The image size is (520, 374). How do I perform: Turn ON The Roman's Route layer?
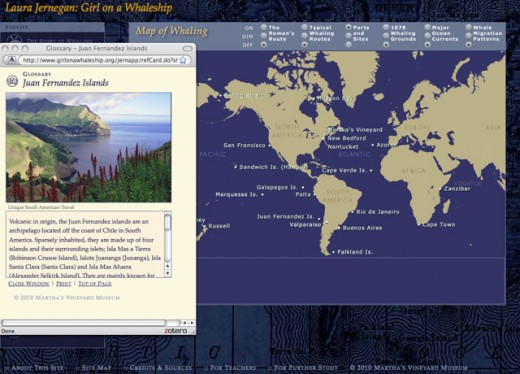pos(264,27)
